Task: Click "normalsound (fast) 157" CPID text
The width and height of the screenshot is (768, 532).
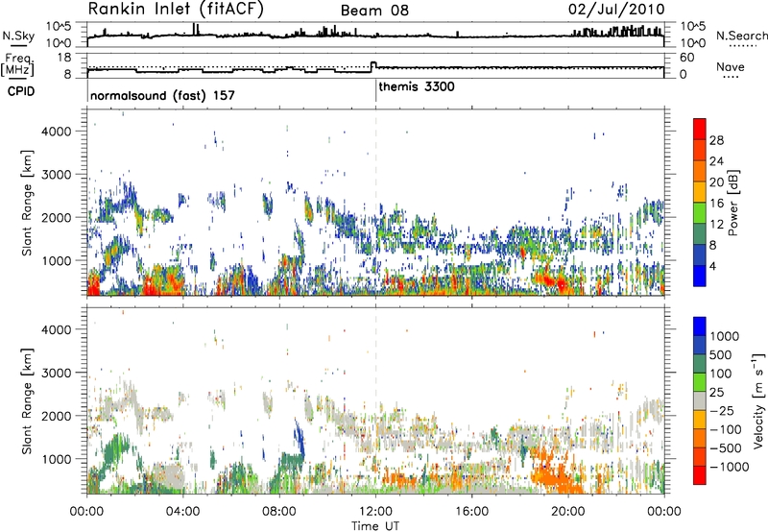Action: [x=162, y=95]
